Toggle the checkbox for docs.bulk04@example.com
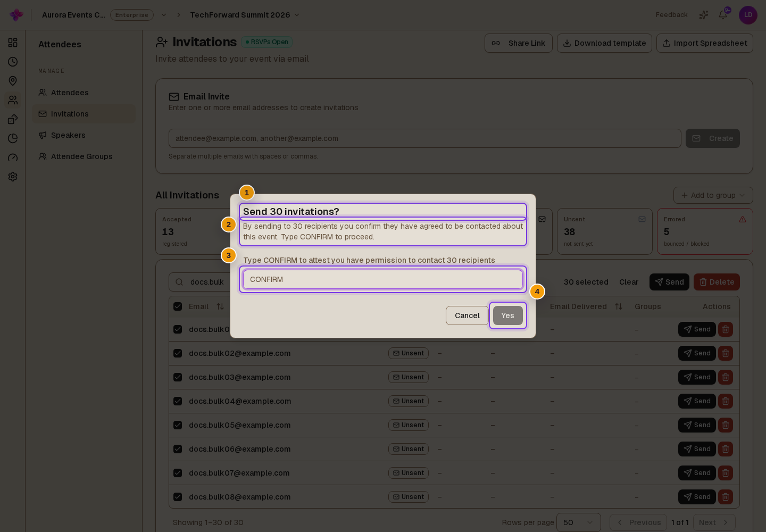766x532 pixels. point(178,401)
